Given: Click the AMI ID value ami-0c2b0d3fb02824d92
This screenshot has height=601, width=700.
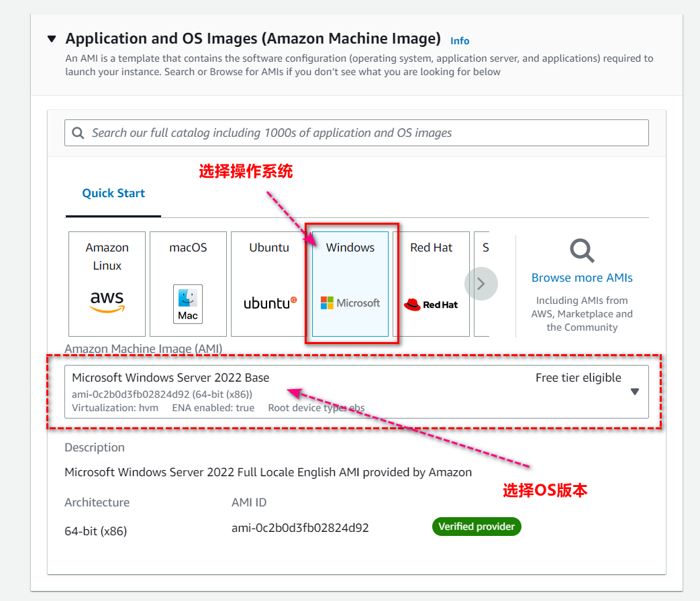Looking at the screenshot, I should [x=300, y=528].
